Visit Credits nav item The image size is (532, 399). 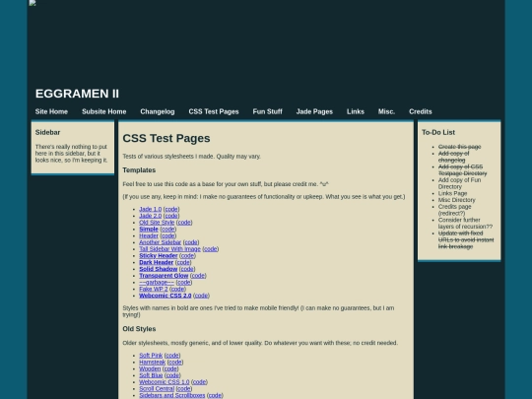(421, 111)
